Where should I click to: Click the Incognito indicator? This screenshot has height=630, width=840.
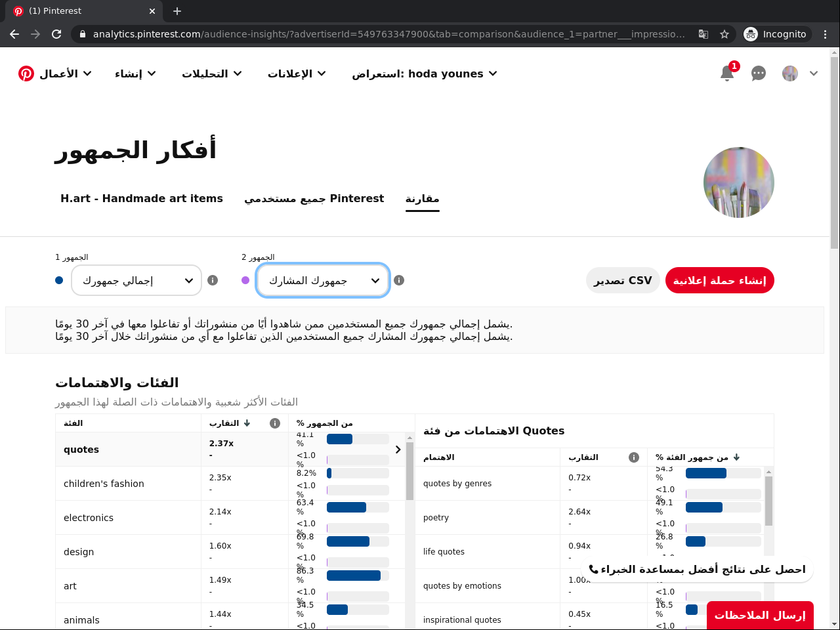pos(778,34)
